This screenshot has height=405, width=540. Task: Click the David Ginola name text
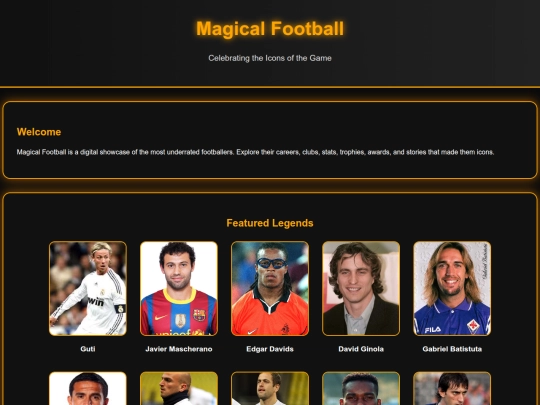tap(361, 349)
